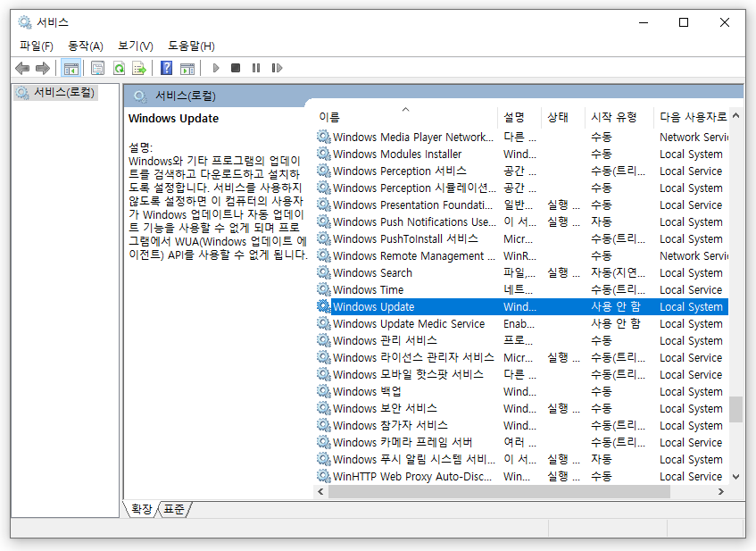Click gear icon of the Windows Update row

tap(323, 306)
